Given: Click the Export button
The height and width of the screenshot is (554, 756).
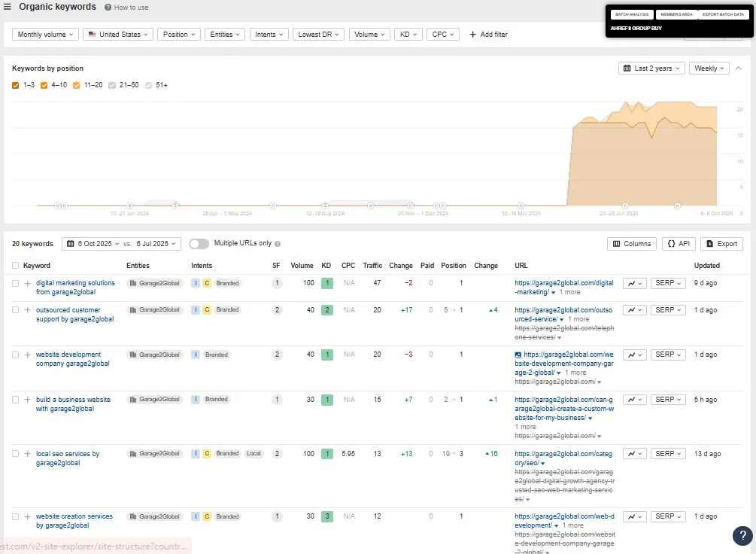Looking at the screenshot, I should [721, 244].
